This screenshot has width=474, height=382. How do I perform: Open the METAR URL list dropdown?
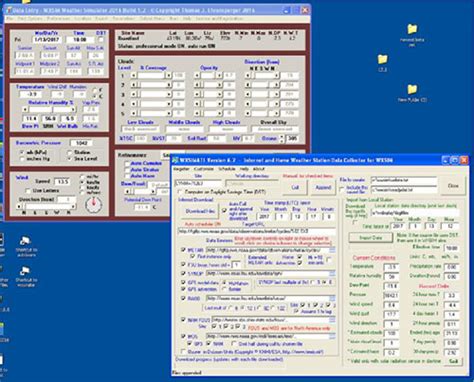(332, 250)
